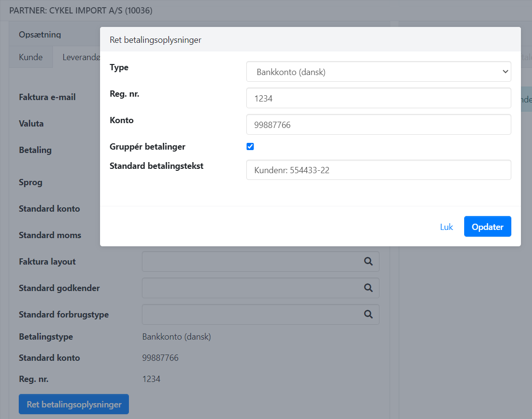
Task: Switch to the Kunde tab
Action: click(x=31, y=57)
